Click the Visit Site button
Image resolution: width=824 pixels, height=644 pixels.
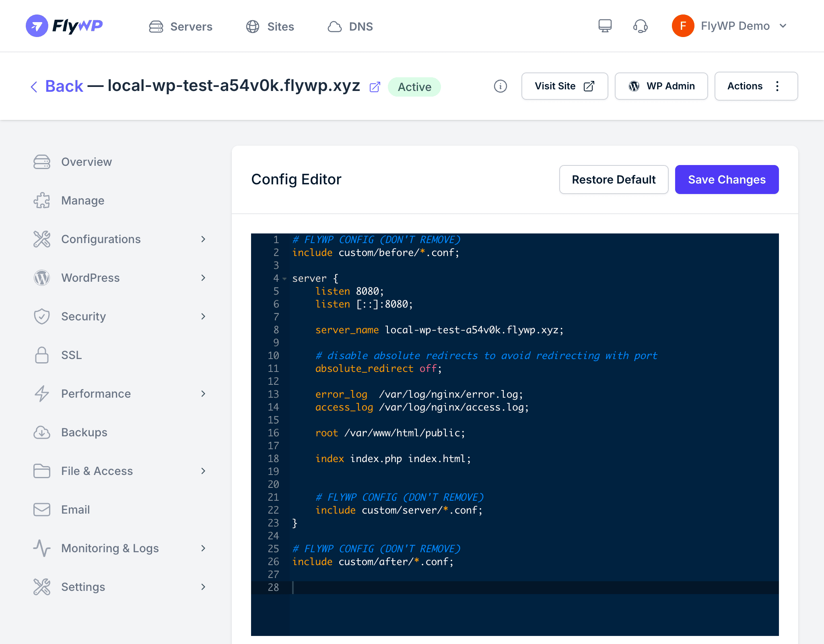coord(564,86)
